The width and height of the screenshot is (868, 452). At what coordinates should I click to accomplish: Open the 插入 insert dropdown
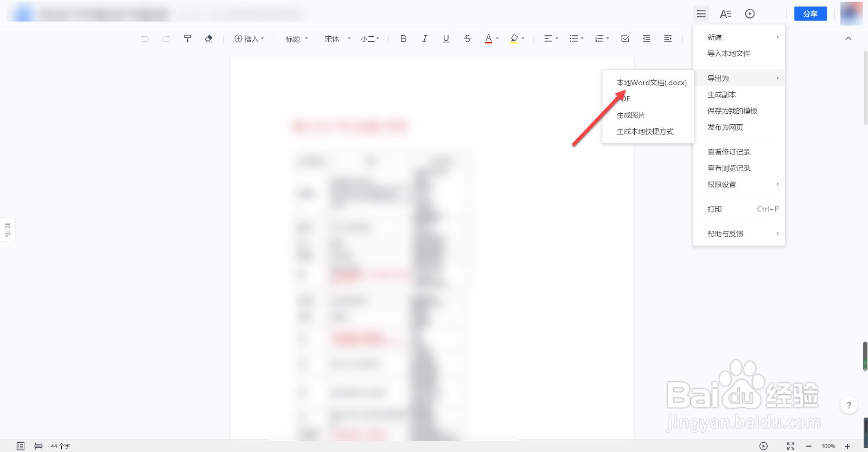coord(249,38)
